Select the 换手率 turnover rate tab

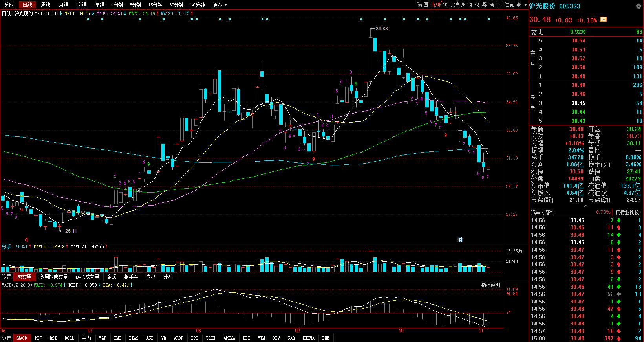click(131, 277)
